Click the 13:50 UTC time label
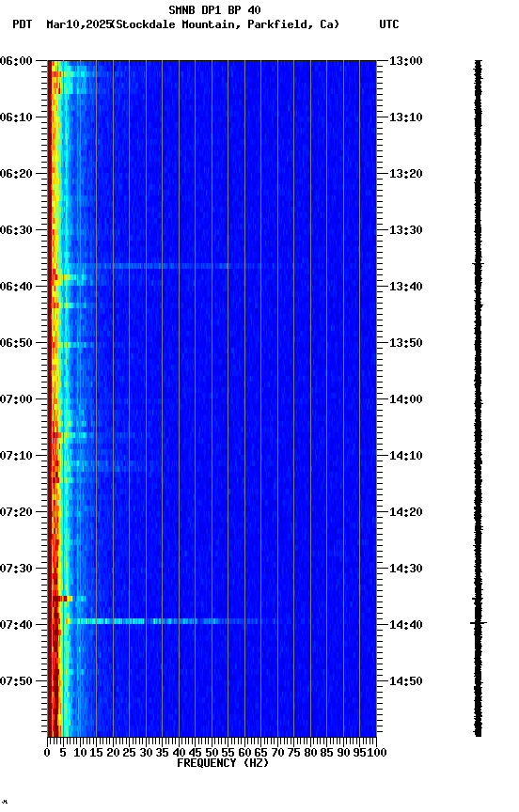Viewport: 519px width, 812px height. (x=406, y=343)
